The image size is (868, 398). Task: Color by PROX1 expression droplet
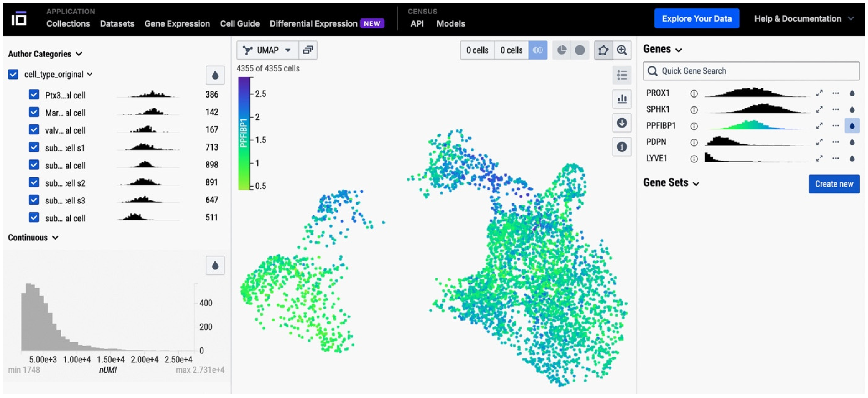point(852,93)
